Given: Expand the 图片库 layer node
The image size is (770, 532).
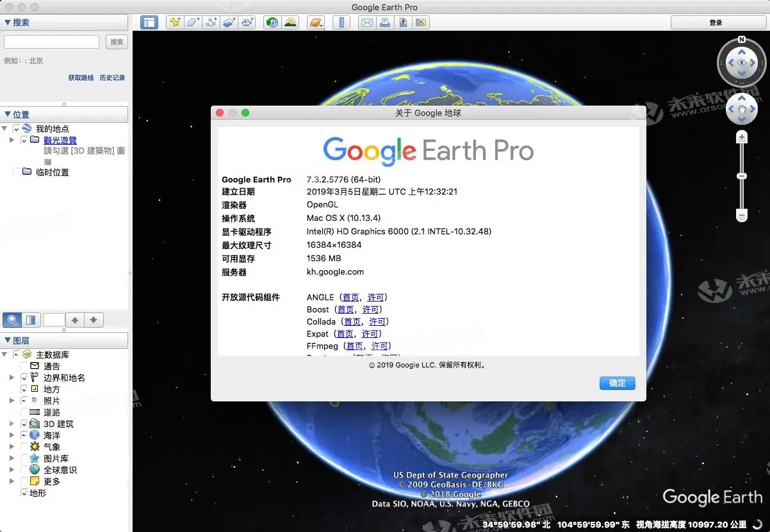Looking at the screenshot, I should 12,458.
